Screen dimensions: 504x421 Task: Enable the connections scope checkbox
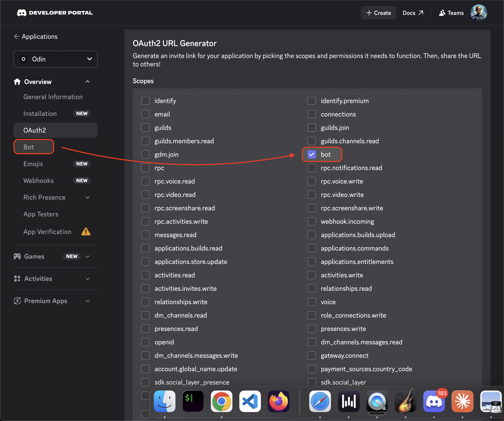(311, 114)
